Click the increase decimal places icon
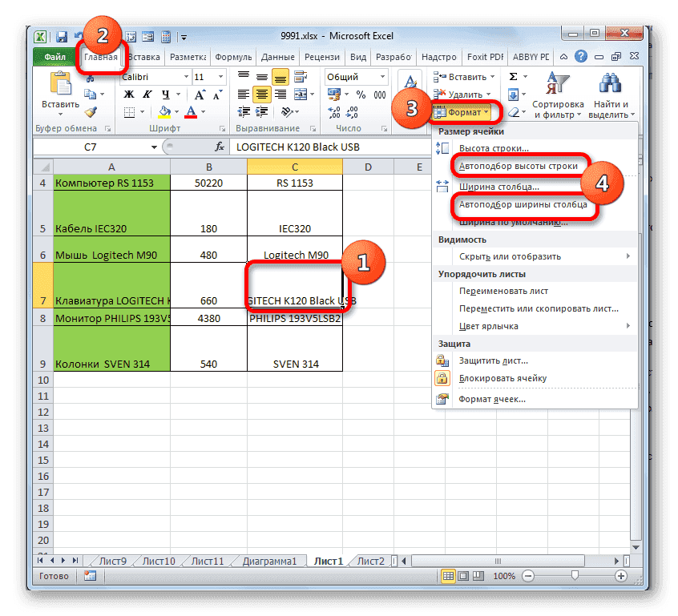The width and height of the screenshot is (678, 616). 334,112
